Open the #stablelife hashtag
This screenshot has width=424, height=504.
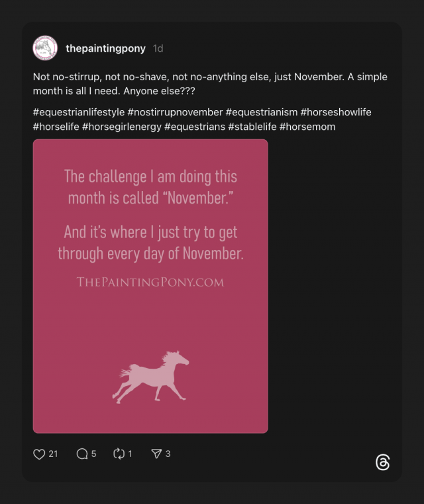point(252,126)
